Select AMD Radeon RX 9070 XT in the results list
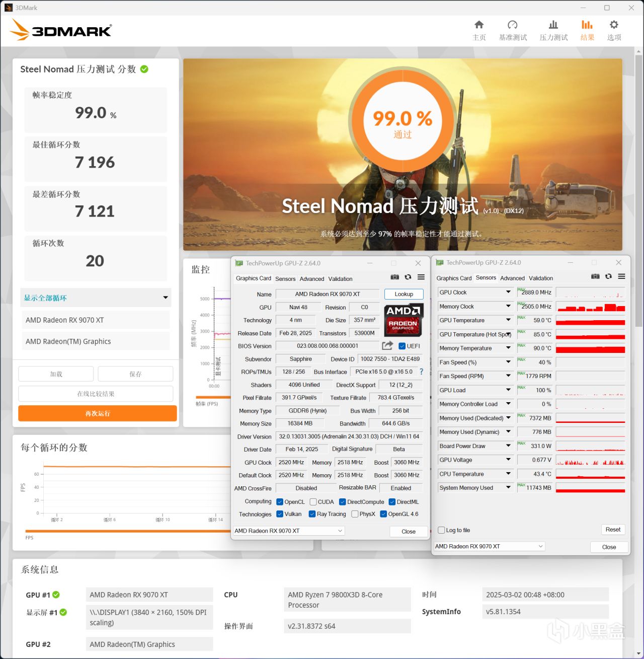This screenshot has width=644, height=659. [x=96, y=320]
